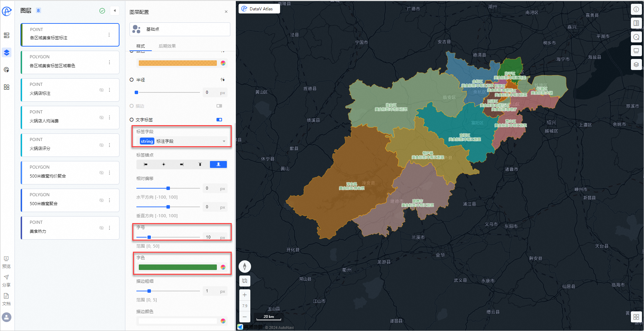Click the circular replay icon on map toolbar

click(x=636, y=37)
